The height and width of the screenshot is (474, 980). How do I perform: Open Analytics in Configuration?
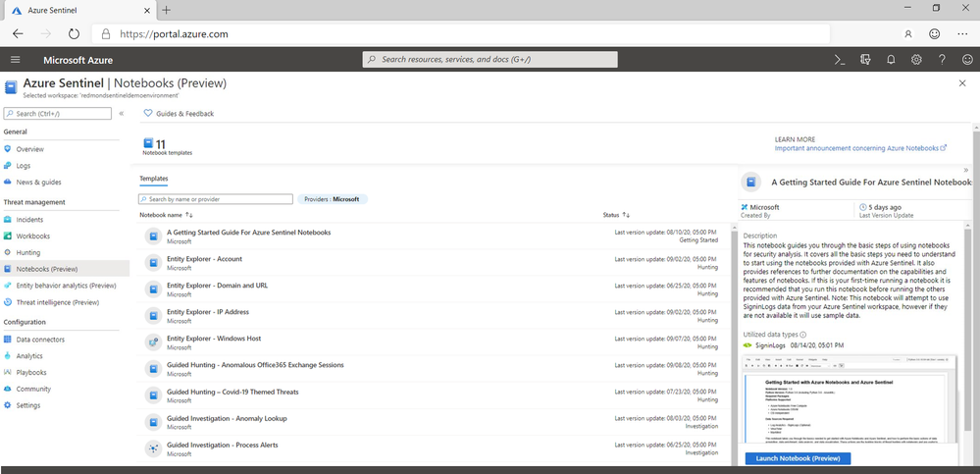pos(29,356)
